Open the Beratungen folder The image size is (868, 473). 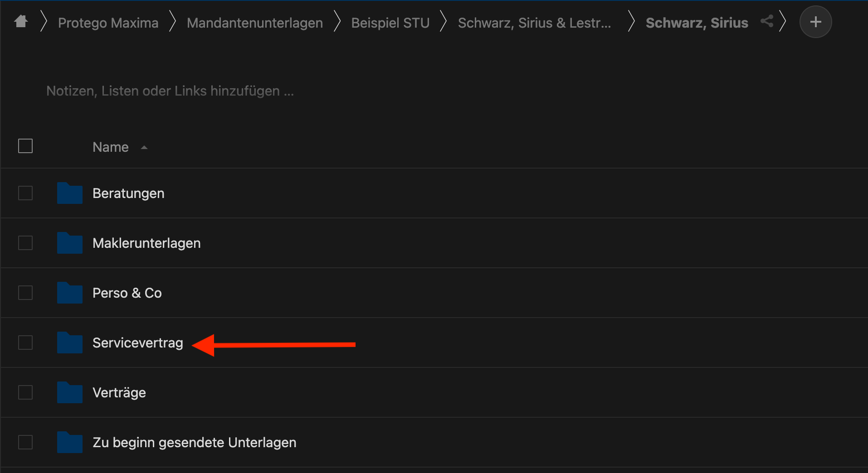pyautogui.click(x=128, y=193)
